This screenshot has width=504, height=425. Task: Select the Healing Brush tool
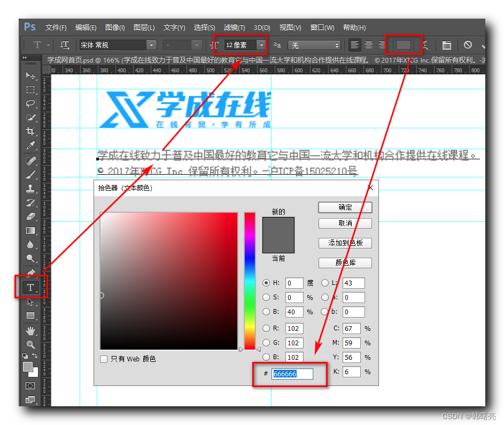[x=30, y=160]
